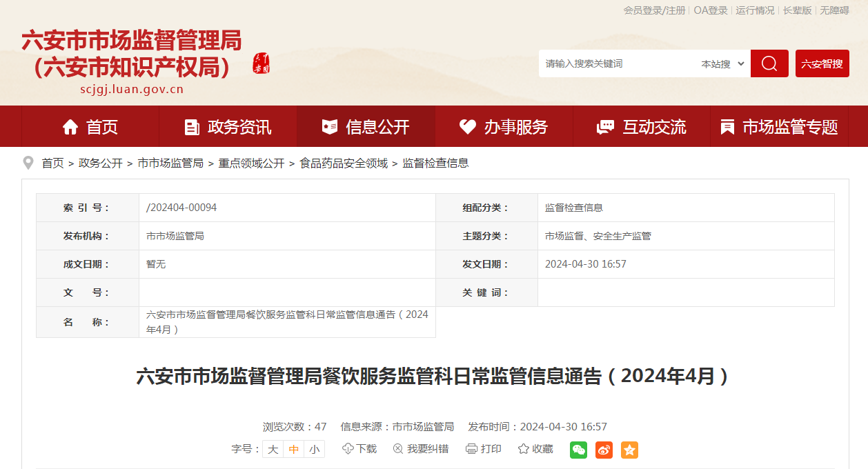Share via orange QQ Zone star icon
This screenshot has width=868, height=469.
pyautogui.click(x=629, y=450)
